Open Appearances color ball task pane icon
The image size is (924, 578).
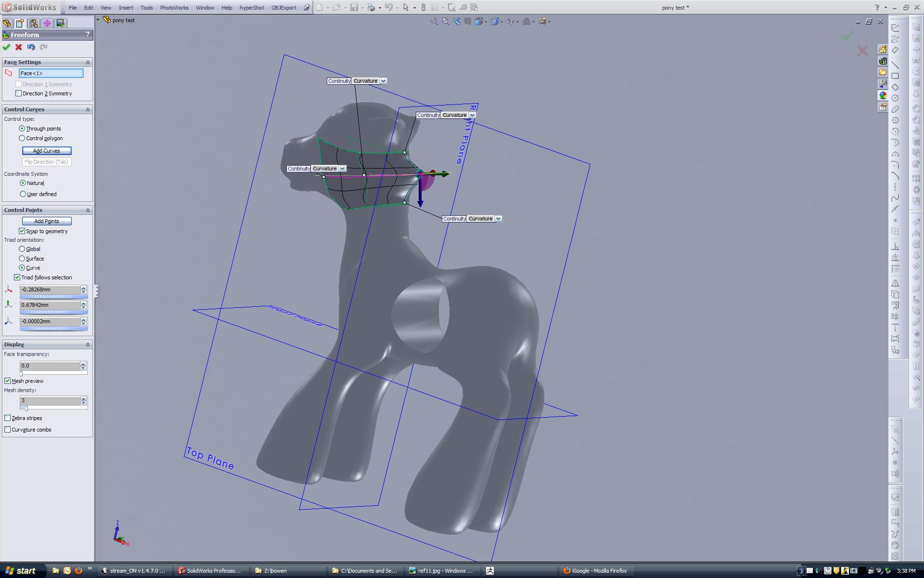tap(883, 95)
